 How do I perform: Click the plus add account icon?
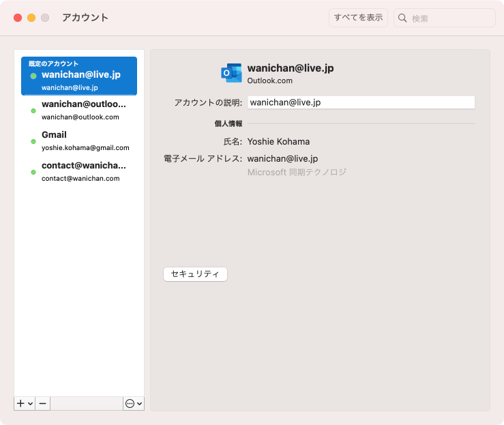pos(20,403)
